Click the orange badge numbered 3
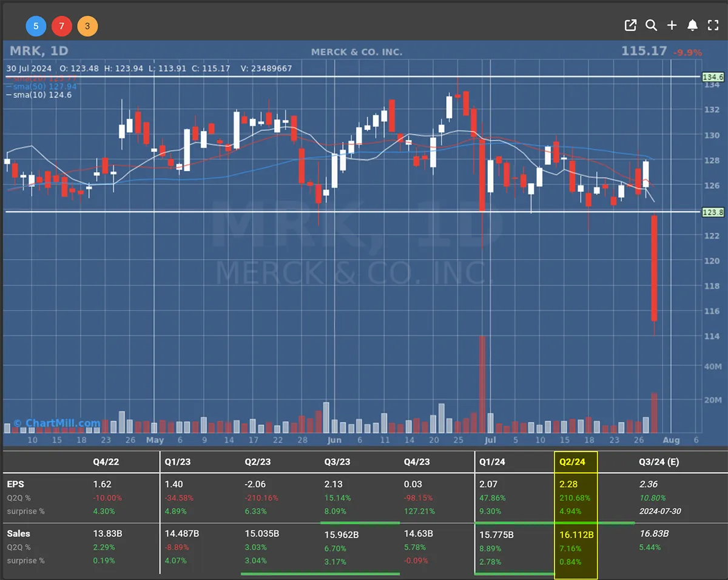The width and height of the screenshot is (728, 580). 87,26
